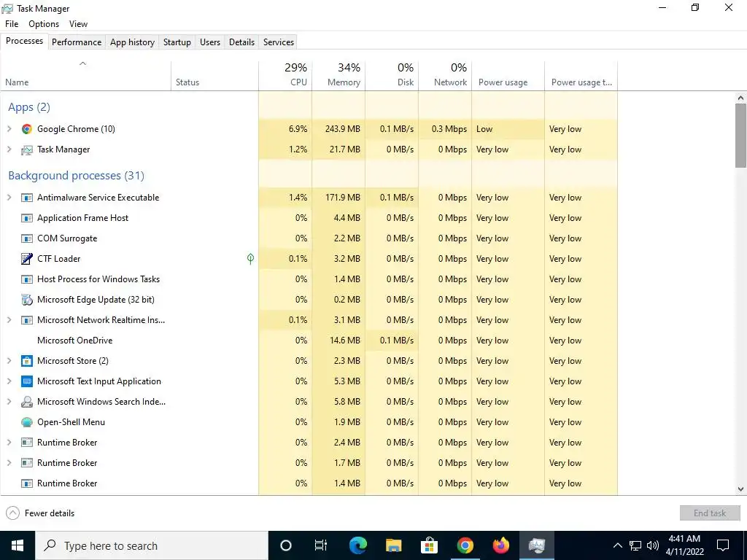Click the taskbar search box

tap(152, 545)
